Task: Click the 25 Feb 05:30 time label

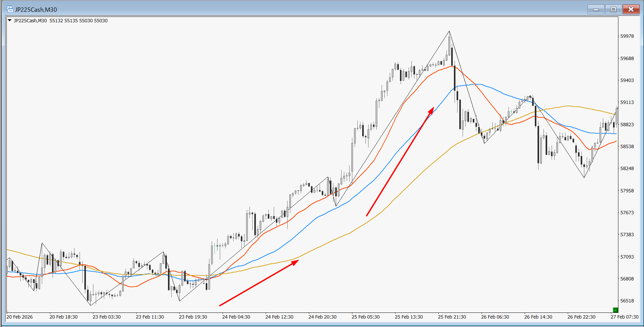Action: point(365,317)
